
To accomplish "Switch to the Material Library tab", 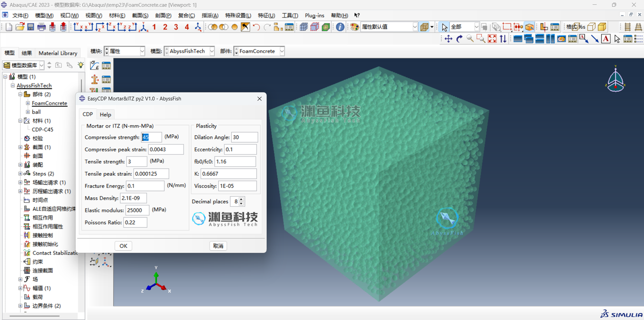I will click(58, 53).
